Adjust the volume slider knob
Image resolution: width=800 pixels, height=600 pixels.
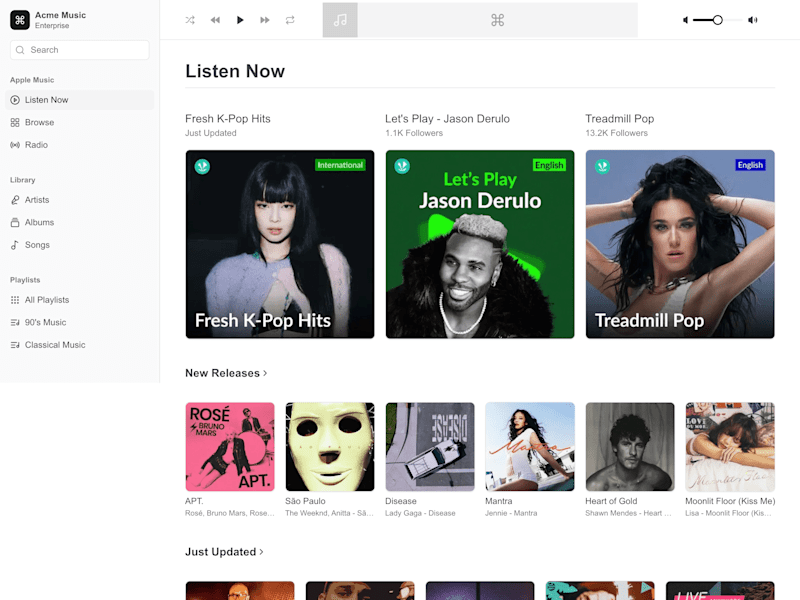(x=717, y=20)
